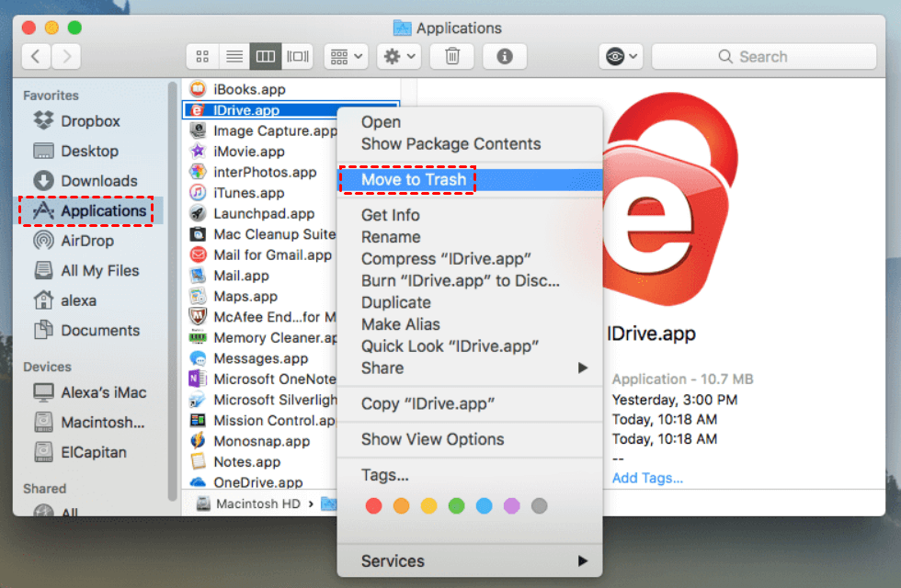Choose Compress "IDrive.app"
The width and height of the screenshot is (901, 588).
[x=470, y=259]
